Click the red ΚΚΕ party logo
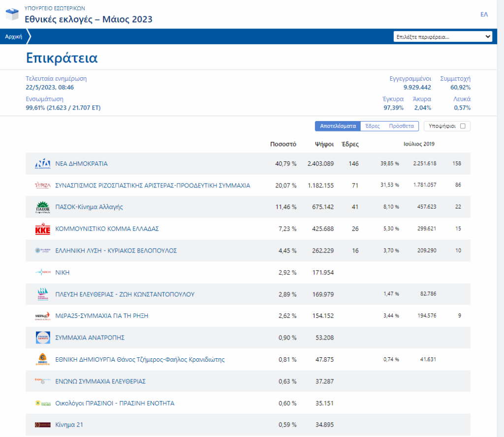The image size is (504, 437). click(x=43, y=229)
